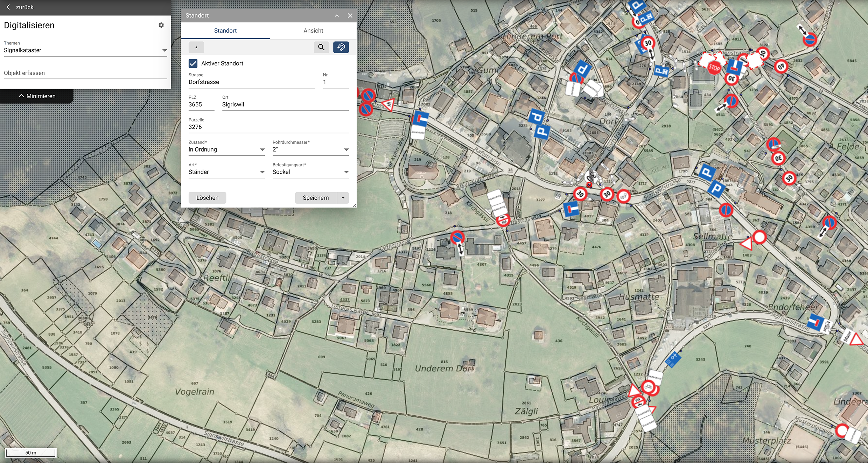Screen dimensions: 868x463
Task: Open the Befestigungsart Sockel dropdown
Action: (x=310, y=172)
